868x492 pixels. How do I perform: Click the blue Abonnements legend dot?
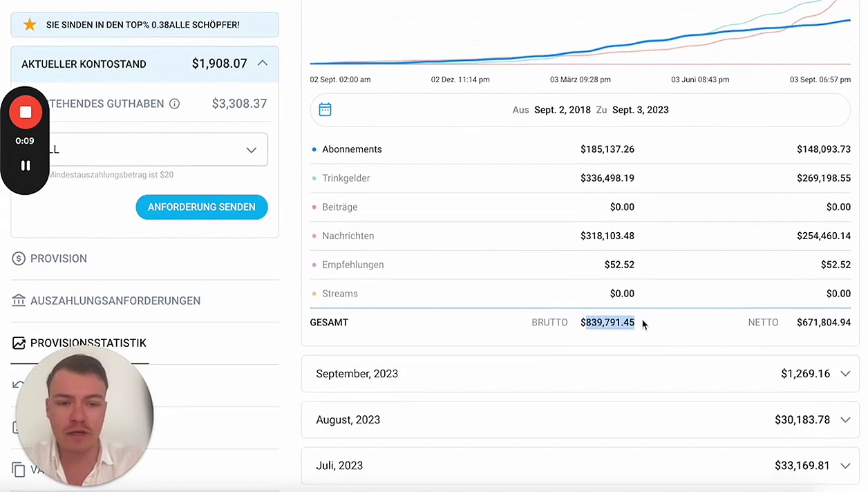pos(314,149)
